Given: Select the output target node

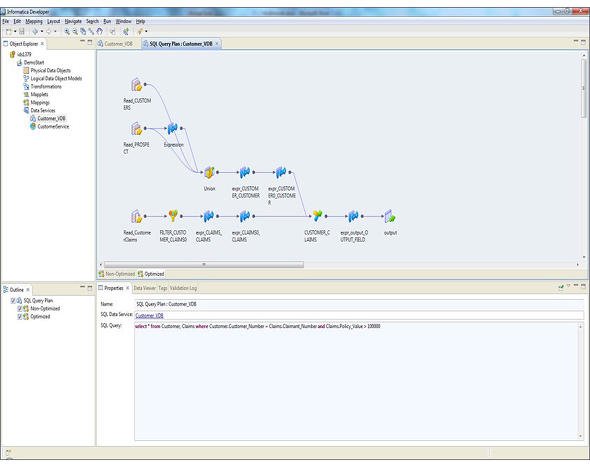Looking at the screenshot, I should (x=390, y=216).
